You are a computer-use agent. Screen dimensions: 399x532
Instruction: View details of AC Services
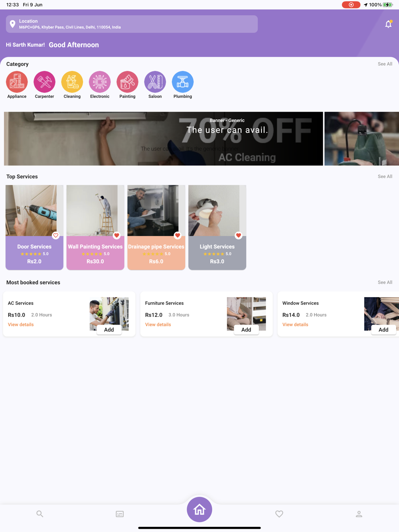point(21,325)
